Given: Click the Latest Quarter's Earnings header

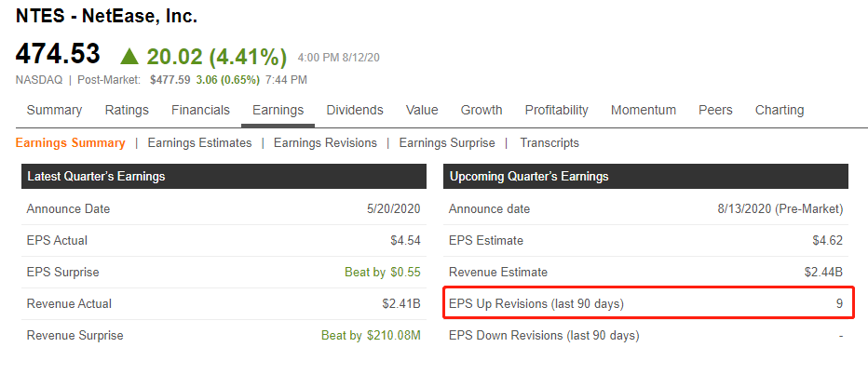Looking at the screenshot, I should (x=224, y=177).
